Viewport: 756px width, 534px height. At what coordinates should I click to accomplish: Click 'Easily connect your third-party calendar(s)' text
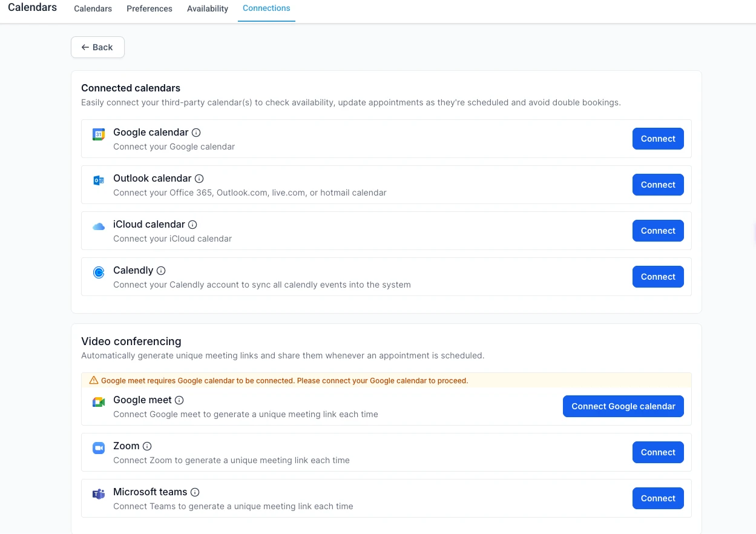351,102
